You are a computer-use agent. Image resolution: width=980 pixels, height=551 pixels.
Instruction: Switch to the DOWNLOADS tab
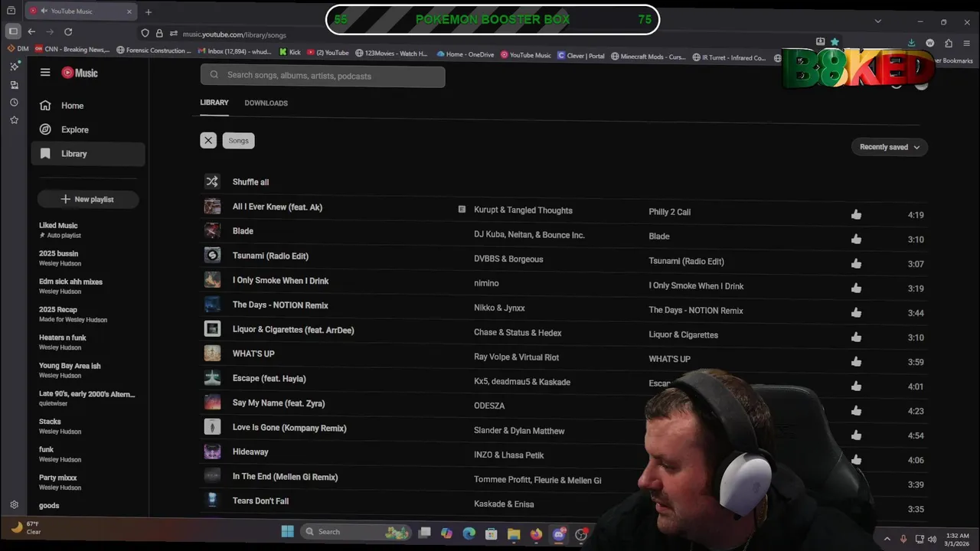click(x=266, y=103)
